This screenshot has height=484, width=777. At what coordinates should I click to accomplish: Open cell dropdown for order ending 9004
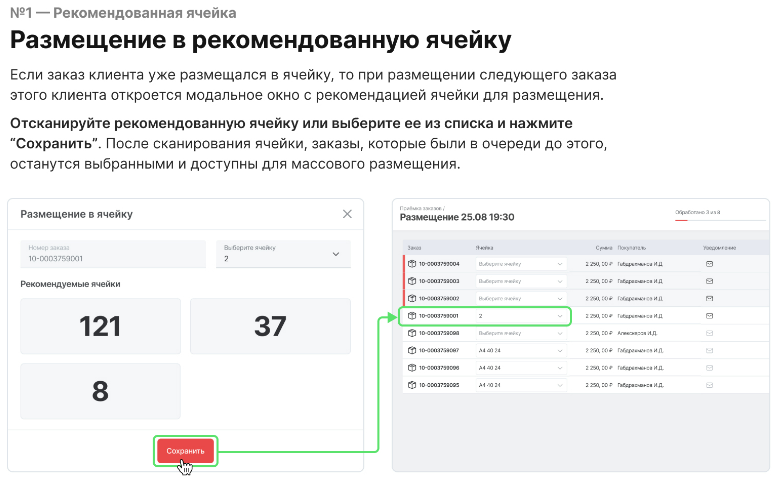(521, 264)
